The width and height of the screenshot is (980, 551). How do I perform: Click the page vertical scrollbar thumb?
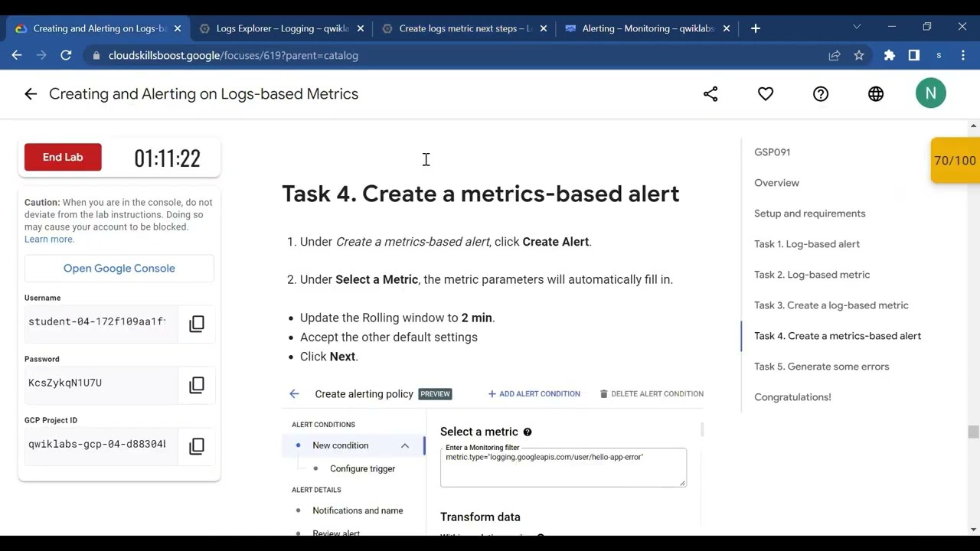973,432
